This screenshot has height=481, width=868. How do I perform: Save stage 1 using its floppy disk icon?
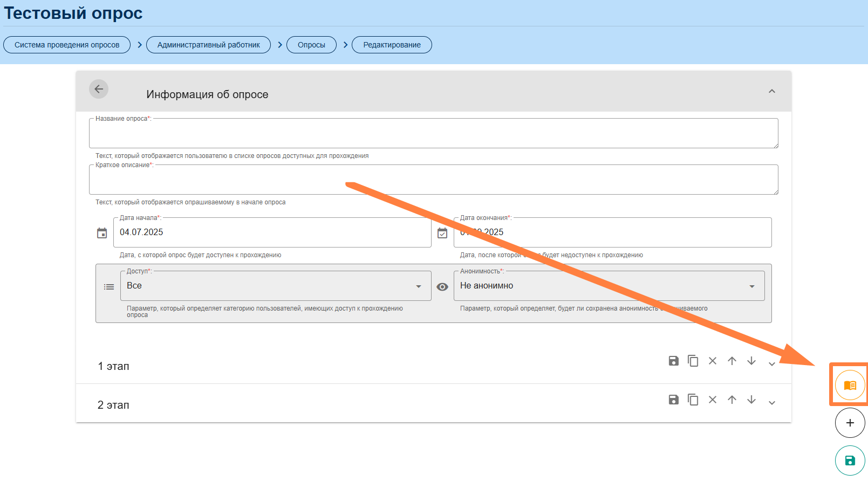673,361
